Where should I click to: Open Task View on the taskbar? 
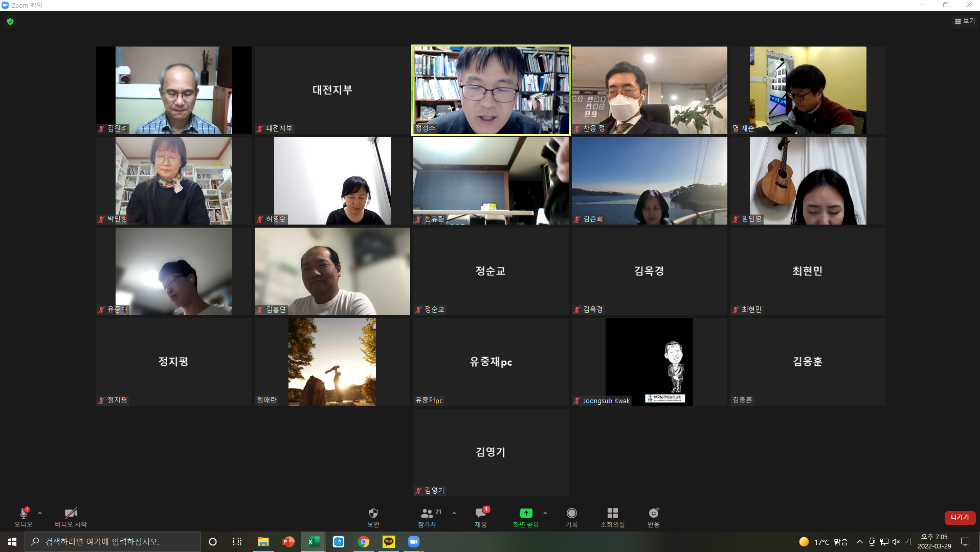237,542
